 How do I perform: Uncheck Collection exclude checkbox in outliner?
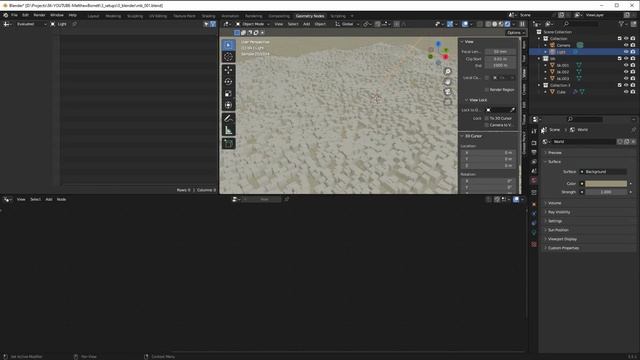[620, 38]
